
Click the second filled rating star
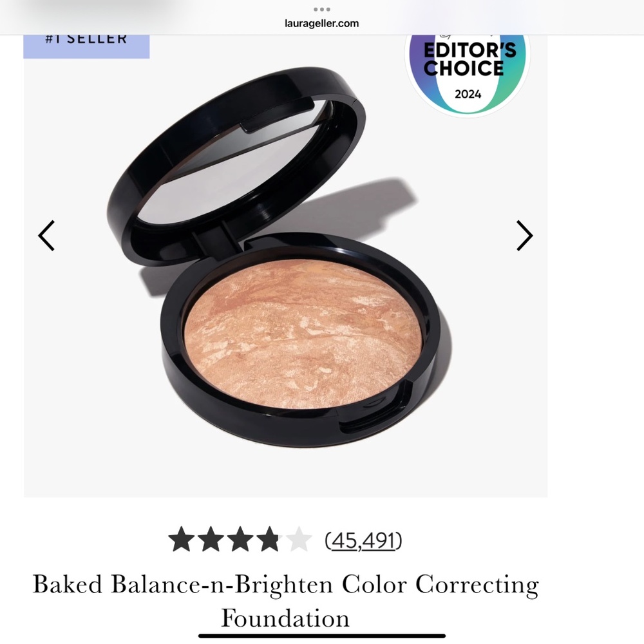click(211, 539)
